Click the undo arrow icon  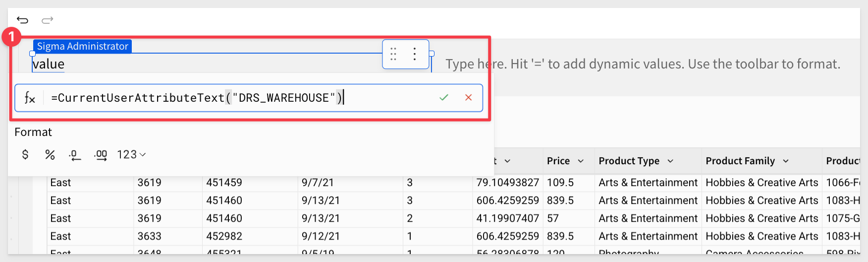pyautogui.click(x=22, y=20)
